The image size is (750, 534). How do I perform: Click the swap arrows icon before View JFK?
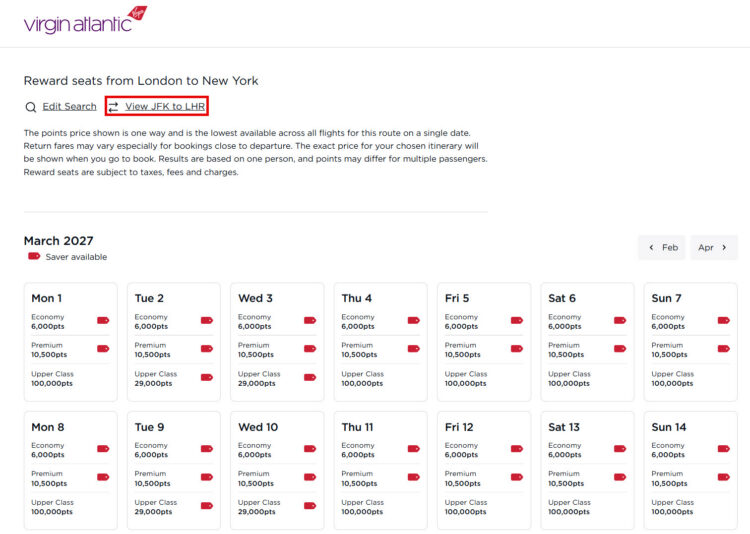(113, 107)
